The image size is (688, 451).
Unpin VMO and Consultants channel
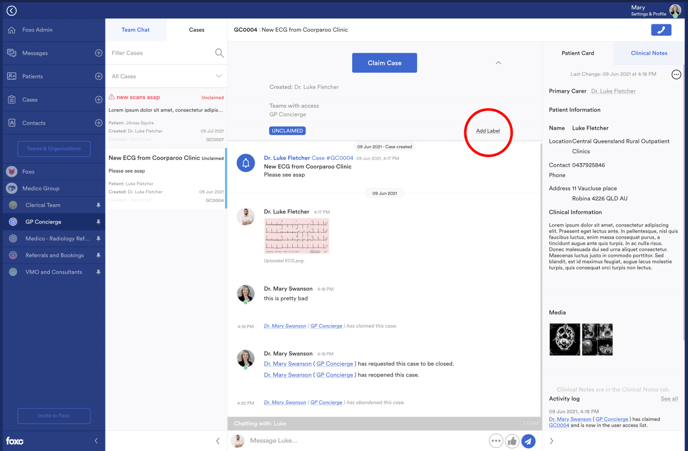(x=98, y=272)
